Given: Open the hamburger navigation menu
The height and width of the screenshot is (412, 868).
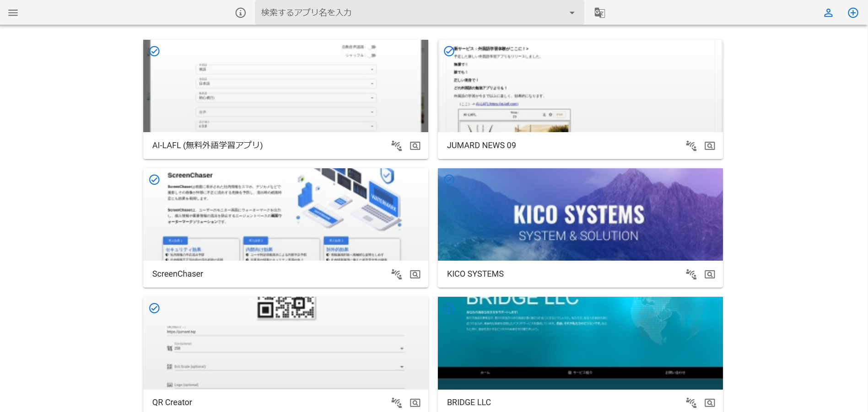Looking at the screenshot, I should [13, 13].
